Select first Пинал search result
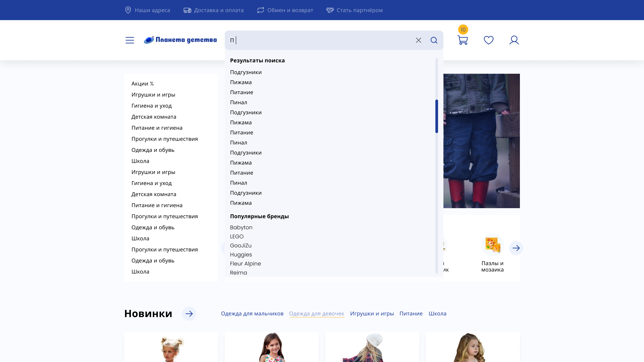Viewport: 644px width, 362px height. point(238,102)
